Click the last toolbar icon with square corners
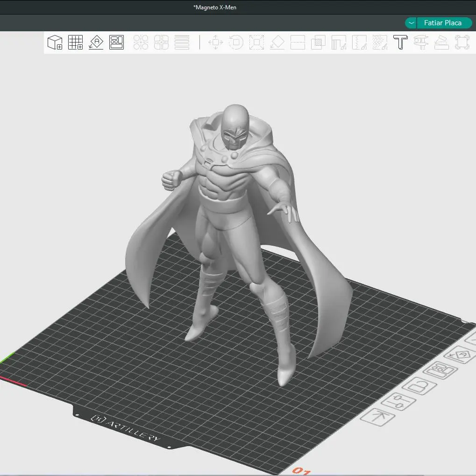 tap(462, 42)
